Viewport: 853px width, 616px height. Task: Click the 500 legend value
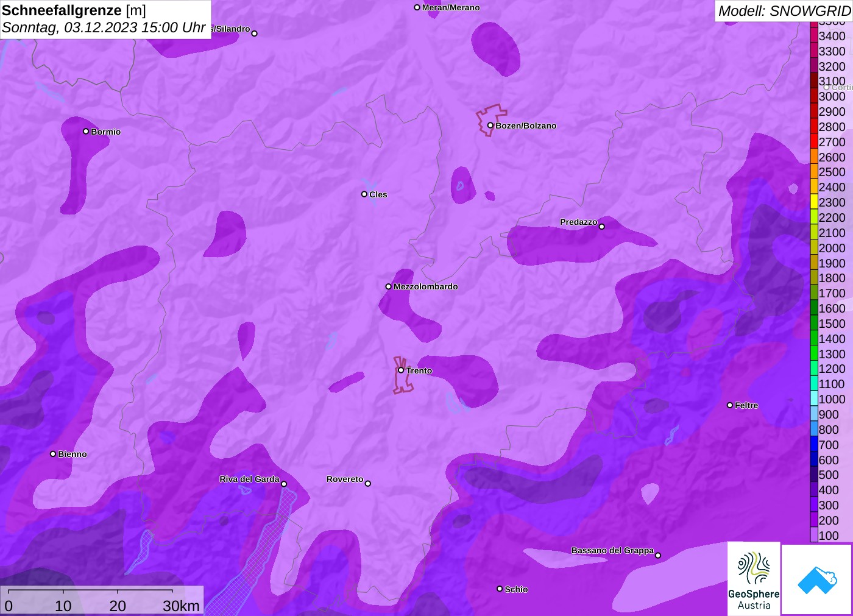[x=829, y=475]
